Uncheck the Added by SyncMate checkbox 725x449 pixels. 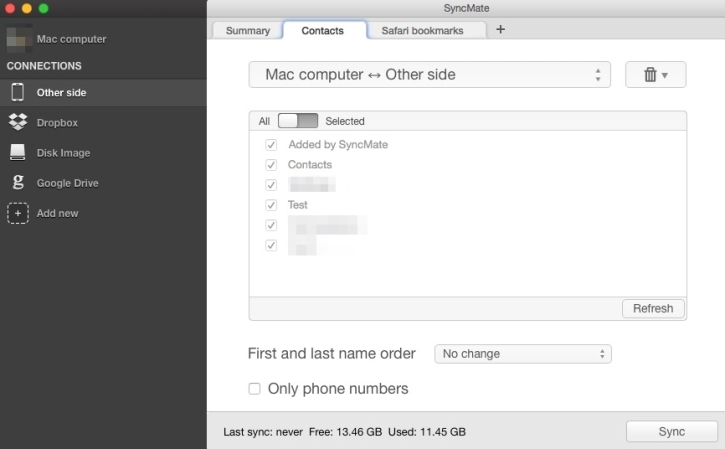[x=271, y=145]
